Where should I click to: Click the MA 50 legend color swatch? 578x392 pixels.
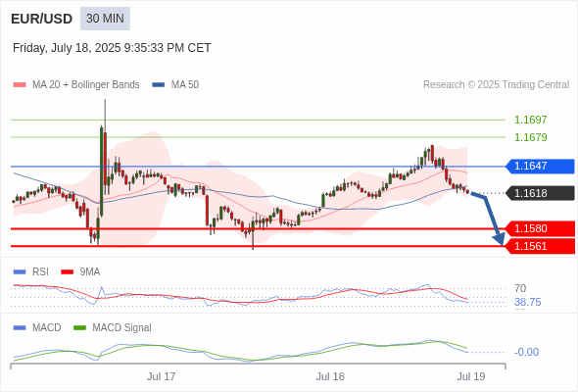[159, 85]
